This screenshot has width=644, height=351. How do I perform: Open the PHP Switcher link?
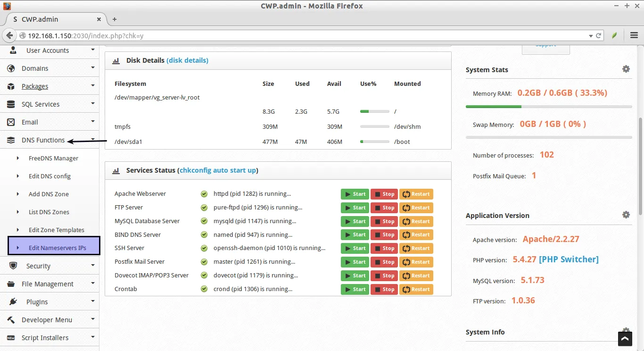[569, 259]
